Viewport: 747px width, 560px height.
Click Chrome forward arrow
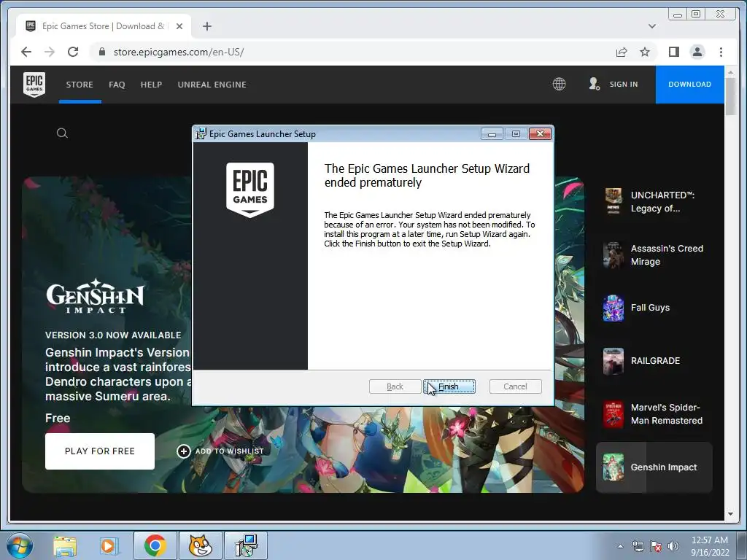pos(50,52)
